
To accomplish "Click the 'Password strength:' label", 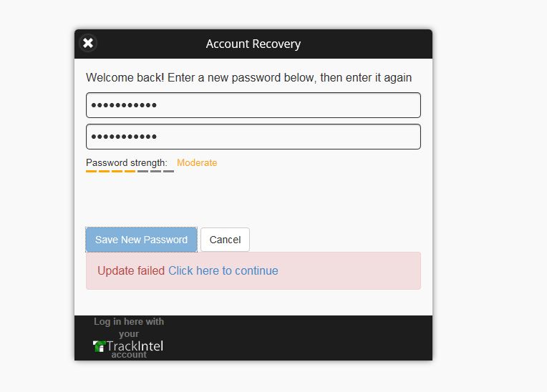I will 127,163.
